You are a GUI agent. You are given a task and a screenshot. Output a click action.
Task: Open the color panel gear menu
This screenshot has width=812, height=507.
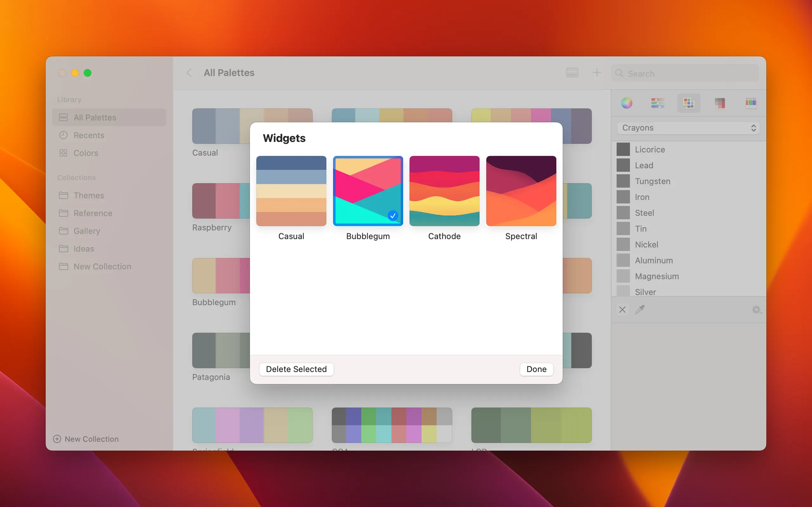[756, 310]
